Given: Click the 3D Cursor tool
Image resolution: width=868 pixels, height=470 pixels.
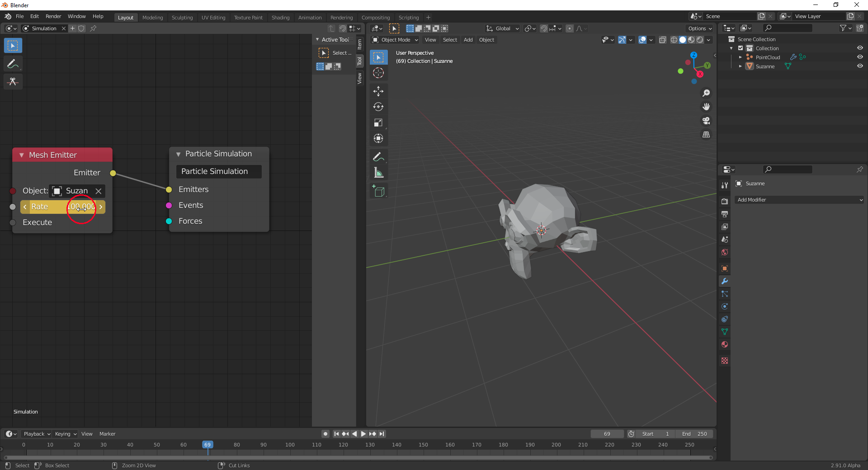Looking at the screenshot, I should (x=378, y=73).
